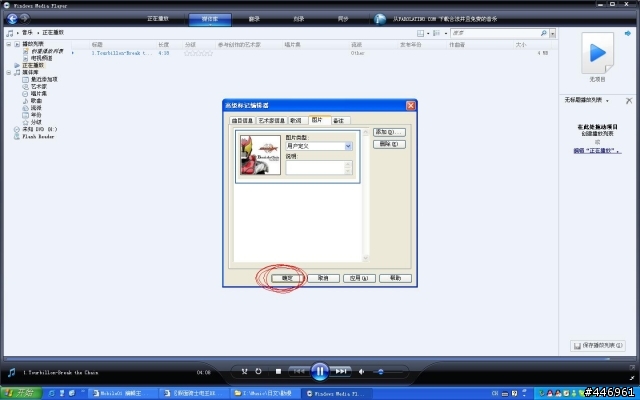Select the DVD (H:) drive in the tree
Image resolution: width=640 pixels, height=400 pixels.
[x=40, y=129]
